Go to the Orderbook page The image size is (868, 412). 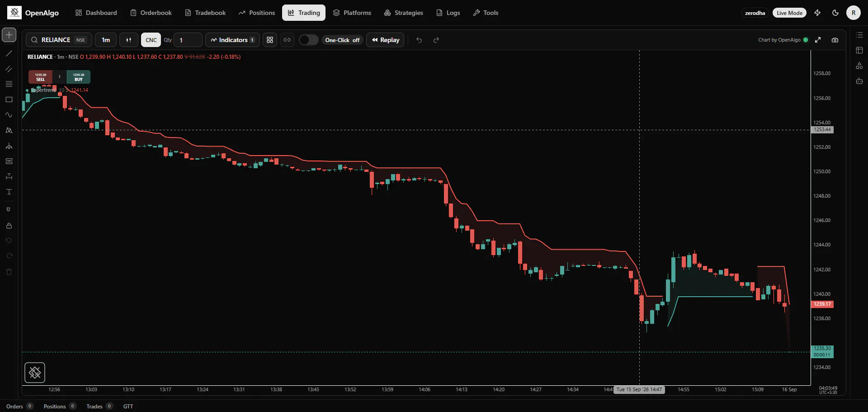[x=151, y=13]
